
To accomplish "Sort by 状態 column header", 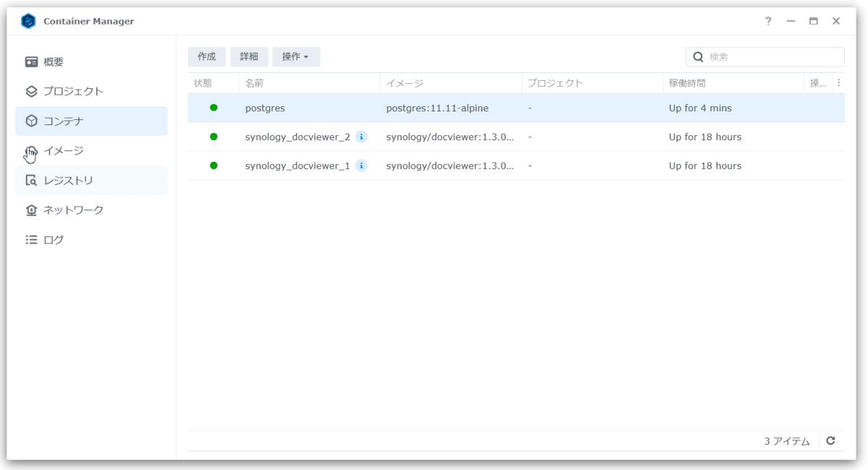I will tap(213, 83).
